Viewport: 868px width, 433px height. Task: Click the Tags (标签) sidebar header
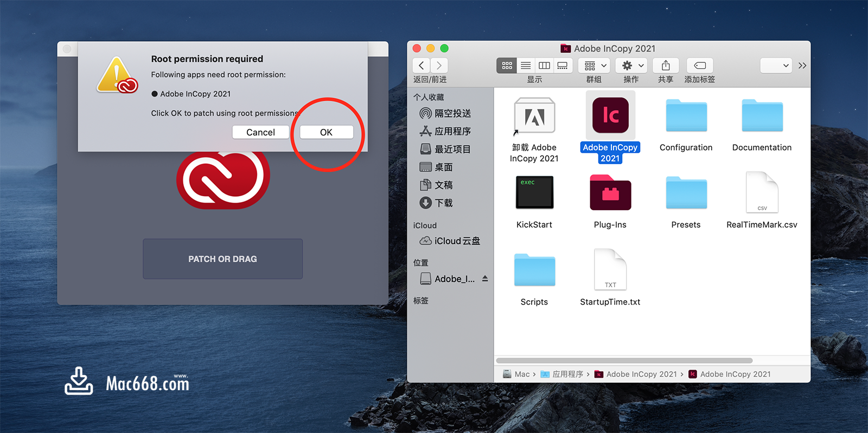pos(421,300)
